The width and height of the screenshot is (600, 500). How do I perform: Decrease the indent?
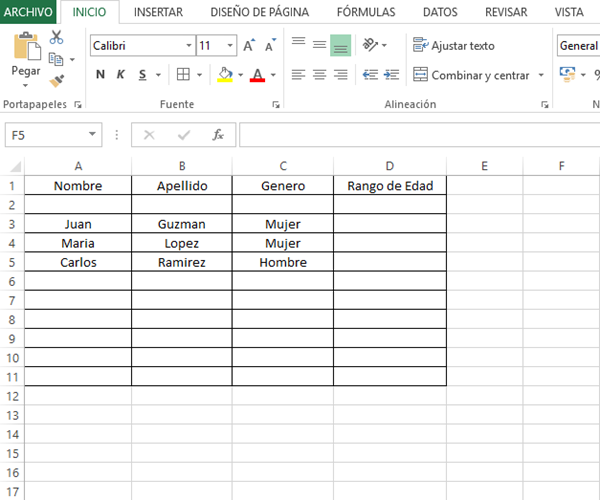tap(370, 74)
